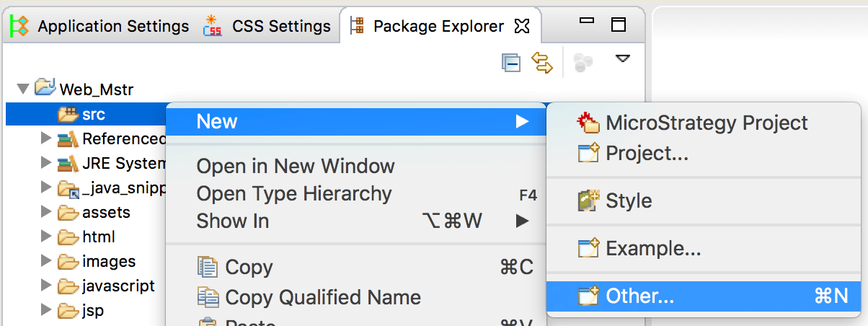Collapse the Web_Mstr project tree

pos(23,89)
